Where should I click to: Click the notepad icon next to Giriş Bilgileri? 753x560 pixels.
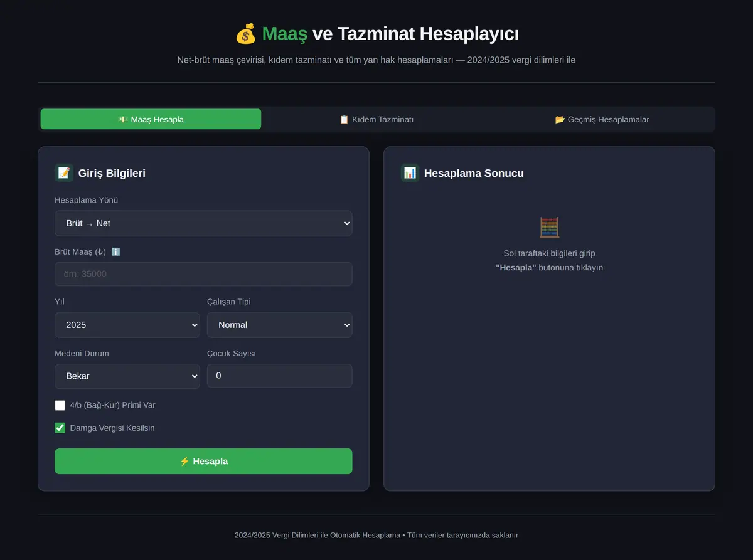[x=64, y=173]
